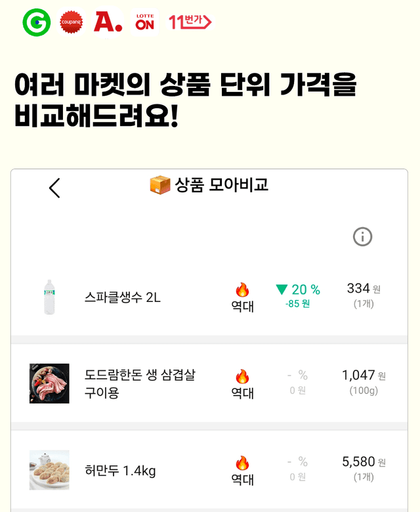Go back using the left chevron
Image resolution: width=420 pixels, height=512 pixels.
point(54,188)
